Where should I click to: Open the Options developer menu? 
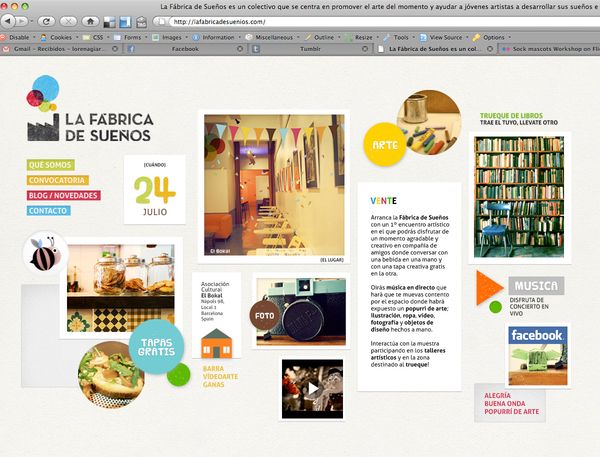tap(492, 37)
